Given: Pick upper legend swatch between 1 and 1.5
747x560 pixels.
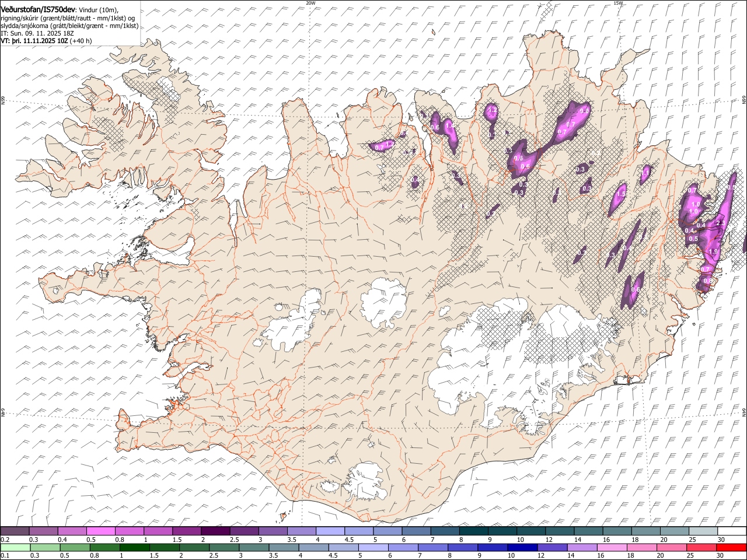Looking at the screenshot, I should [x=158, y=531].
